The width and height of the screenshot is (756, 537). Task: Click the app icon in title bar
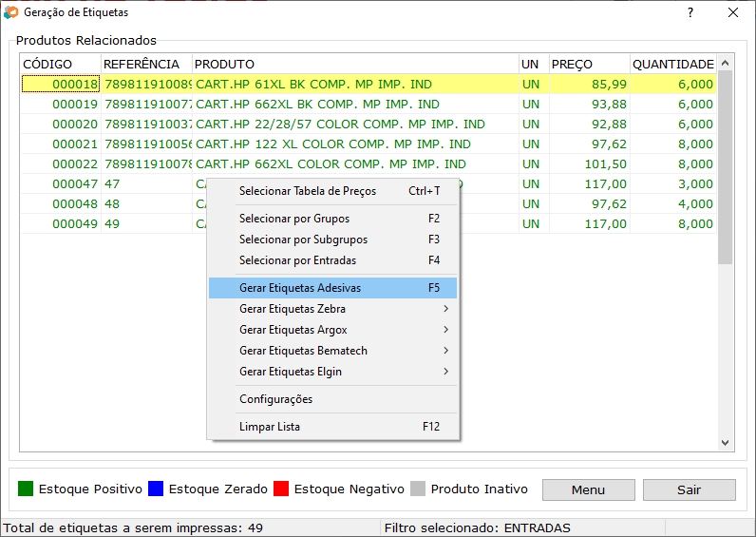(11, 13)
